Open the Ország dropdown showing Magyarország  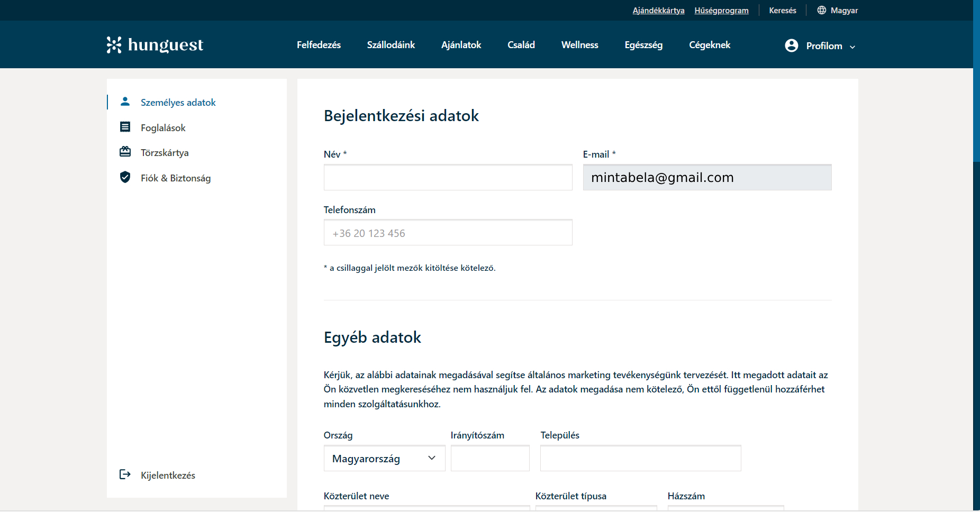click(x=384, y=458)
